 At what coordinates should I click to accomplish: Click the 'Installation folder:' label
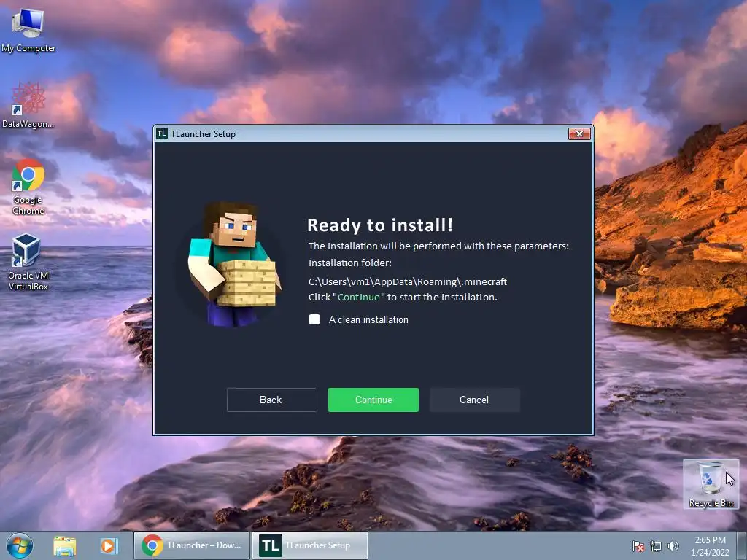pos(350,262)
